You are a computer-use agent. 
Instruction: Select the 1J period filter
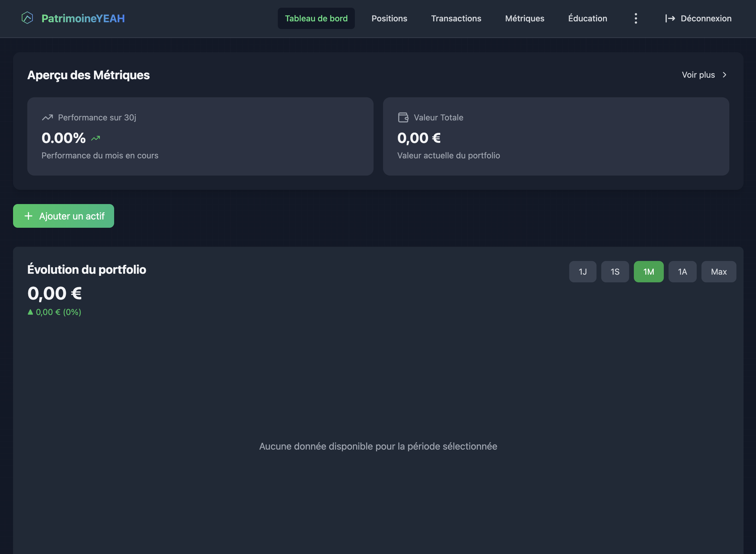(583, 272)
